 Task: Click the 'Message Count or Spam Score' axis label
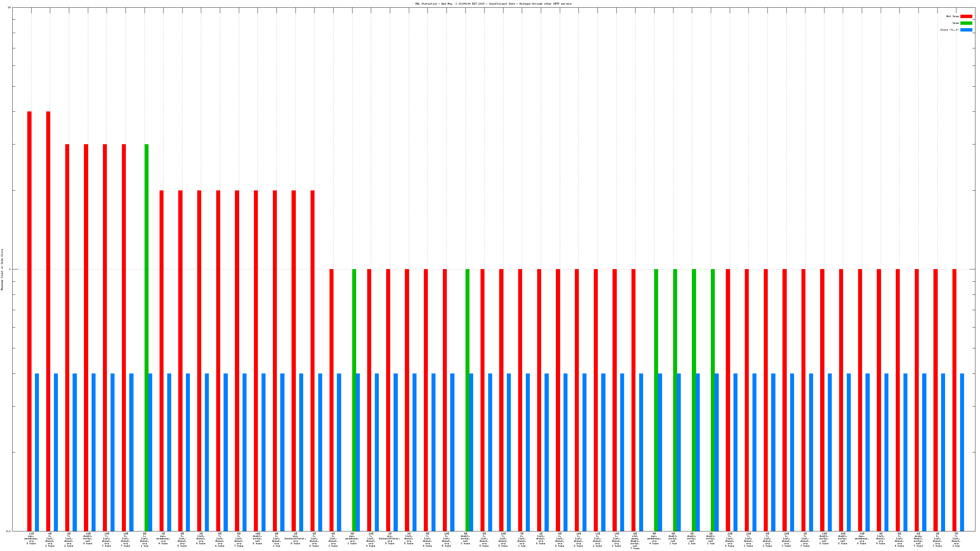pos(2,270)
